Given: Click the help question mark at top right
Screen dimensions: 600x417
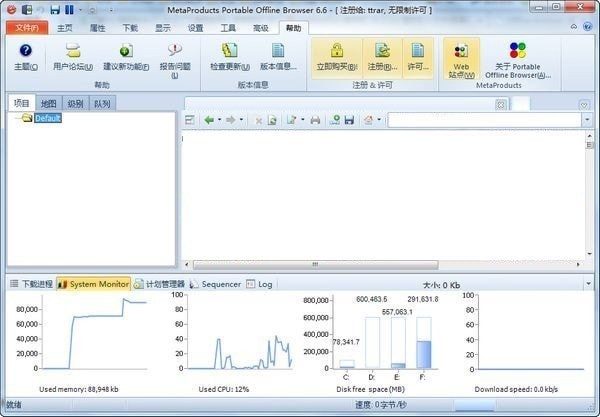Looking at the screenshot, I should (x=587, y=26).
